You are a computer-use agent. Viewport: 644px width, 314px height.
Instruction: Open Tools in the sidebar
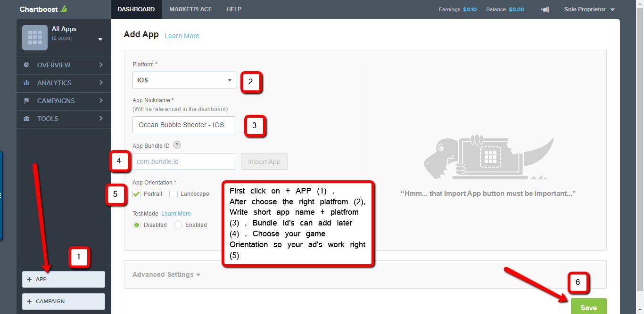pos(64,119)
